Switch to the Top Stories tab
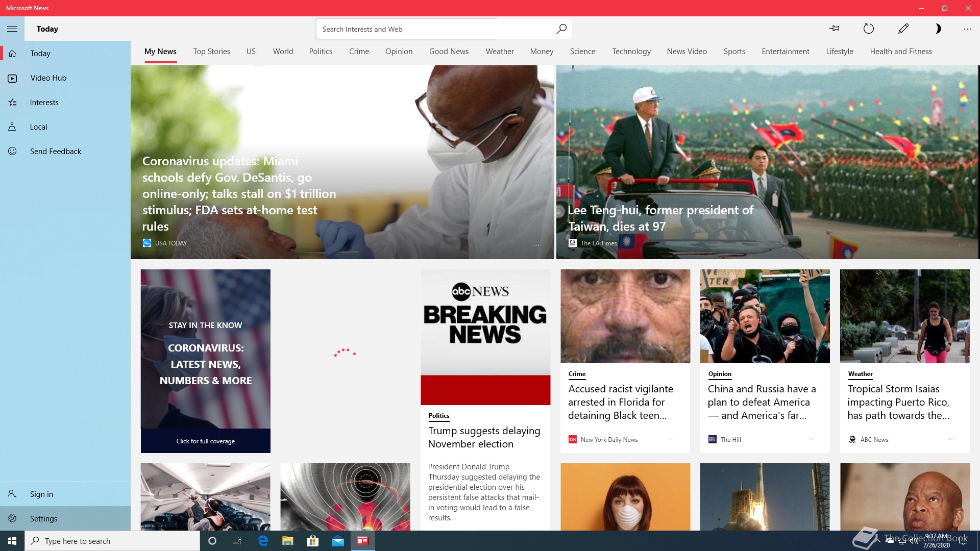This screenshot has width=980, height=551. [211, 52]
